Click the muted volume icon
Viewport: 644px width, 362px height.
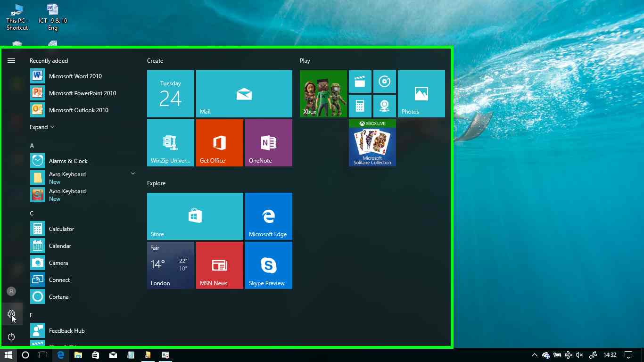click(x=580, y=355)
